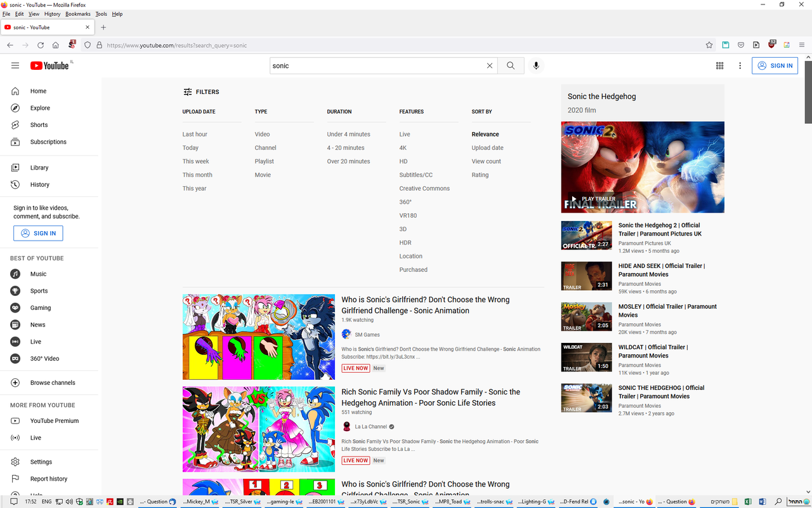This screenshot has width=812, height=508.
Task: Submit the search with the magnifier icon
Action: [511, 65]
